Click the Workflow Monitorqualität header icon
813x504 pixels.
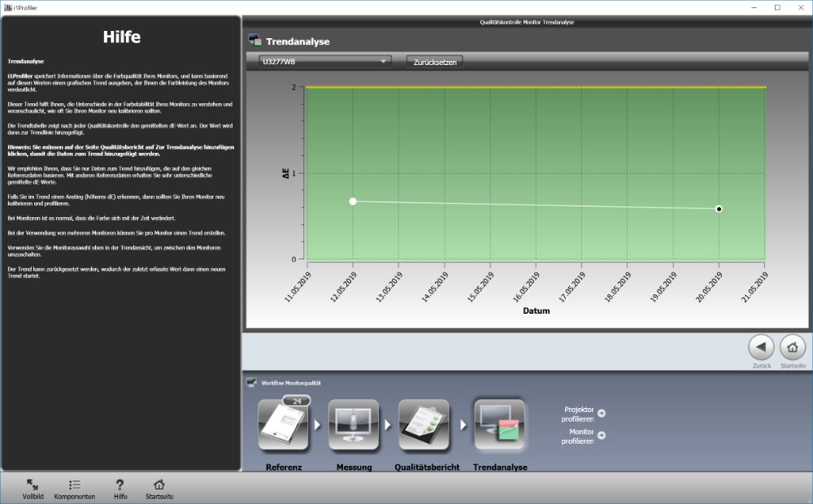click(x=252, y=382)
